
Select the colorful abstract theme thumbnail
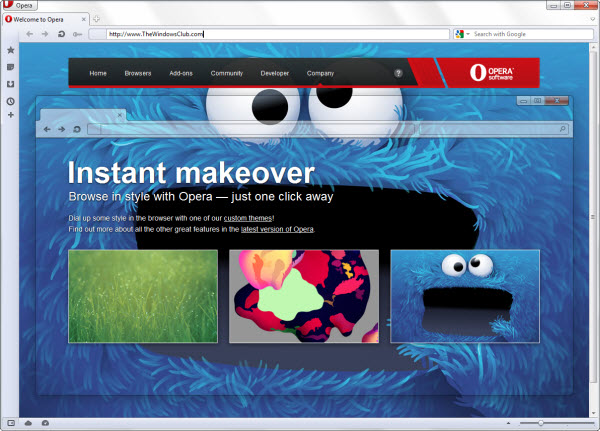coord(304,296)
